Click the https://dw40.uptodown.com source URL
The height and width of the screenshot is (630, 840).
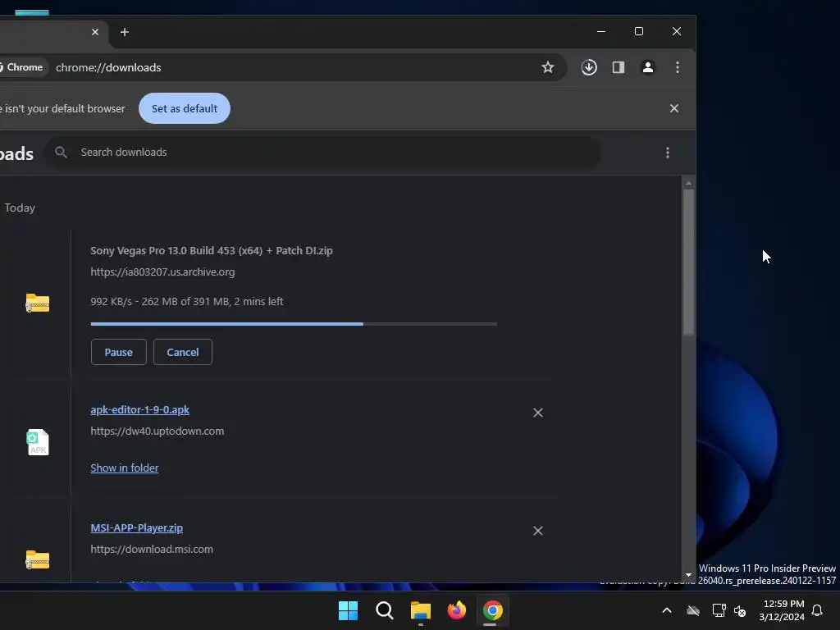tap(157, 431)
